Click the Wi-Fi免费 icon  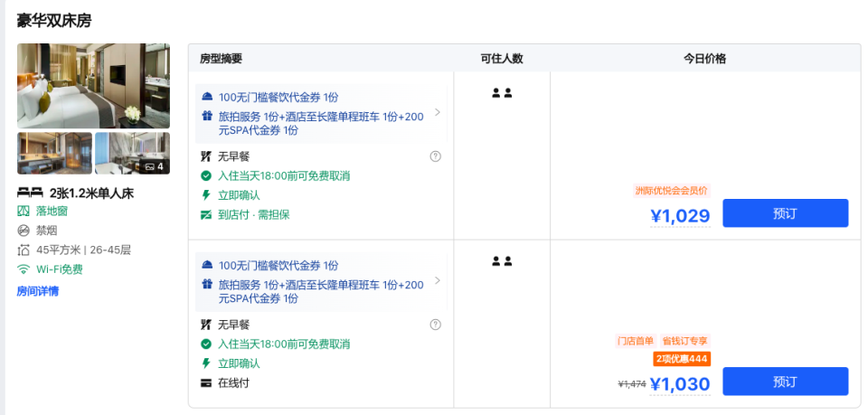click(24, 269)
